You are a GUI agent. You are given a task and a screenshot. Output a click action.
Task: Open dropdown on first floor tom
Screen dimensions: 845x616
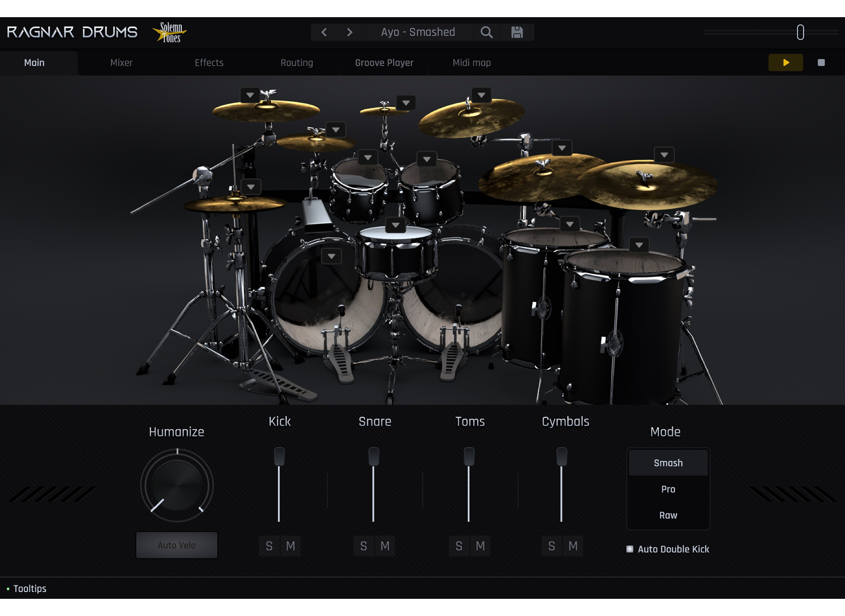coord(570,224)
